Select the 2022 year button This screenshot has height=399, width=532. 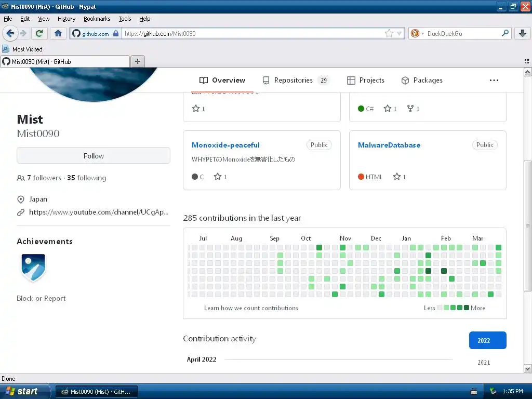[x=487, y=340]
